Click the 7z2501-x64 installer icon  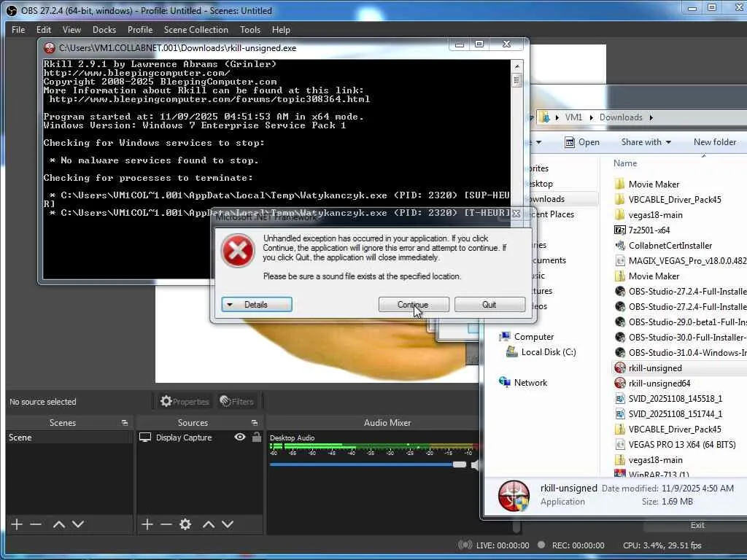pos(620,230)
